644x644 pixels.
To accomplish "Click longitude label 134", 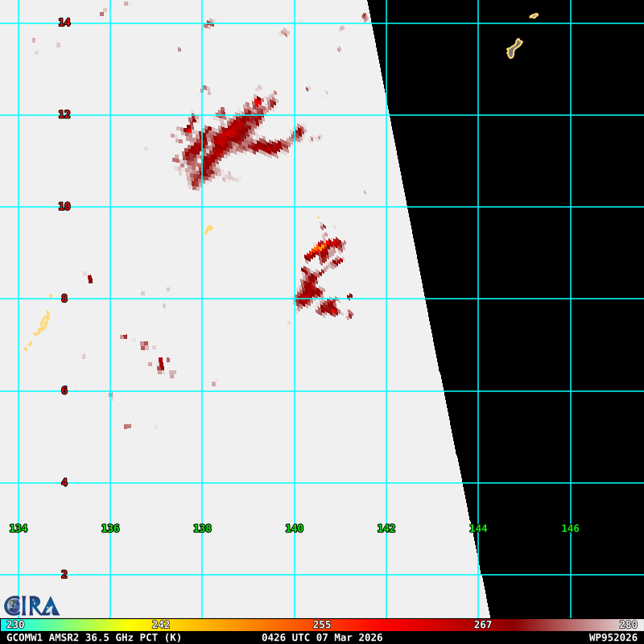I will [x=19, y=528].
